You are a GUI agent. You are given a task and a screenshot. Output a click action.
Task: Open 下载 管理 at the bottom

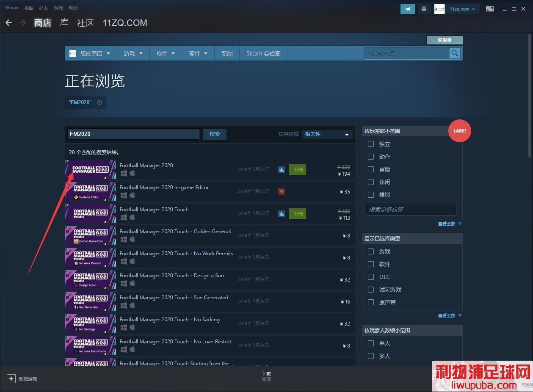266,376
